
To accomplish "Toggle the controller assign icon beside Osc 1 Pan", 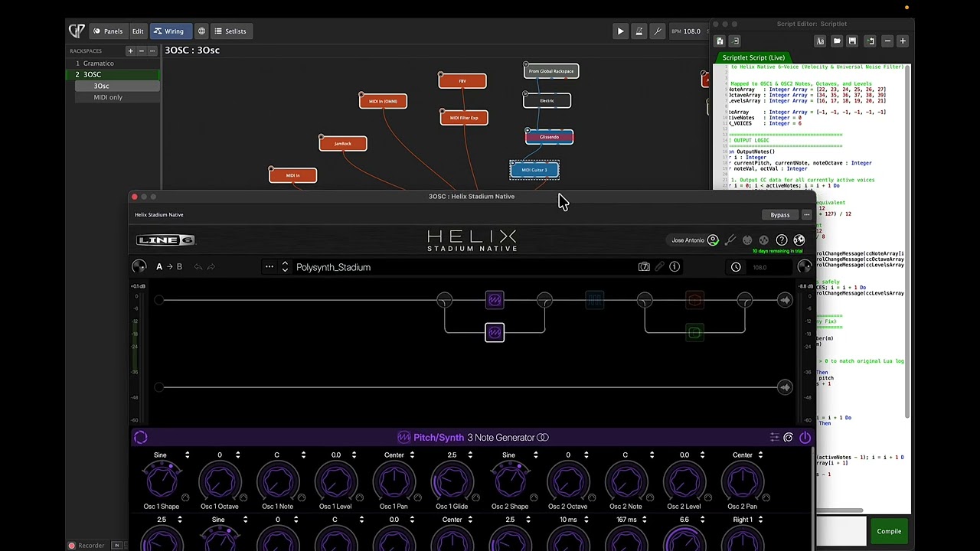I will point(418,497).
